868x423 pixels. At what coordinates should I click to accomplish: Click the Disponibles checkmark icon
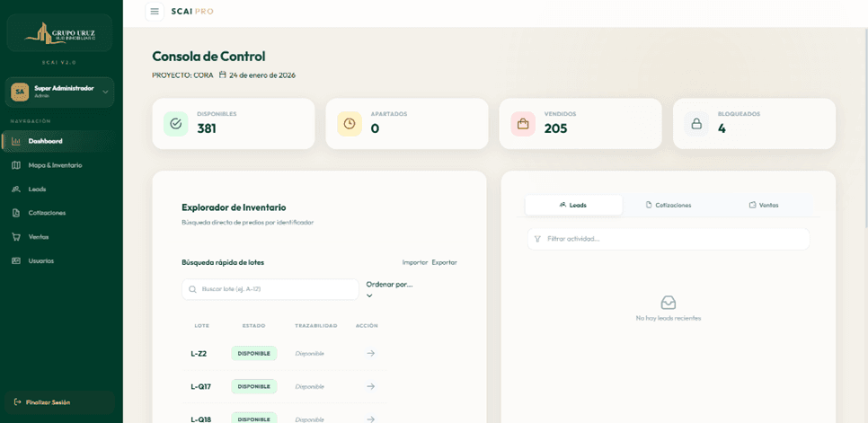[176, 124]
